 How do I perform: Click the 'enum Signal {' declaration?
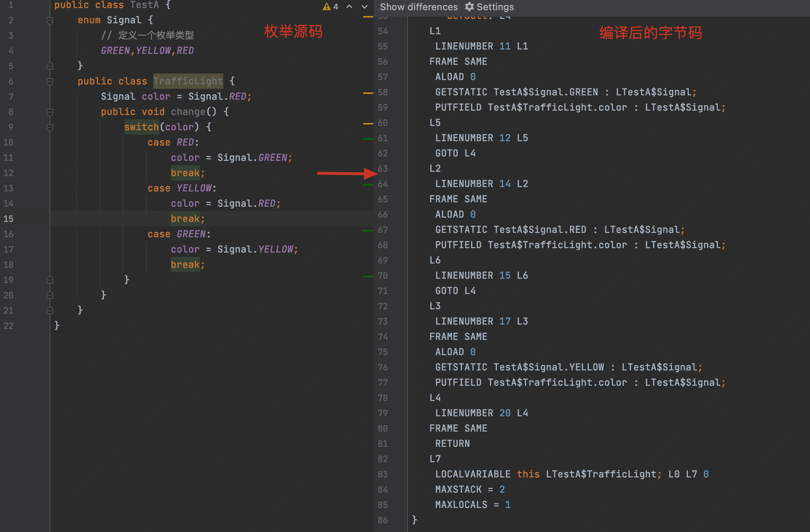pyautogui.click(x=115, y=20)
